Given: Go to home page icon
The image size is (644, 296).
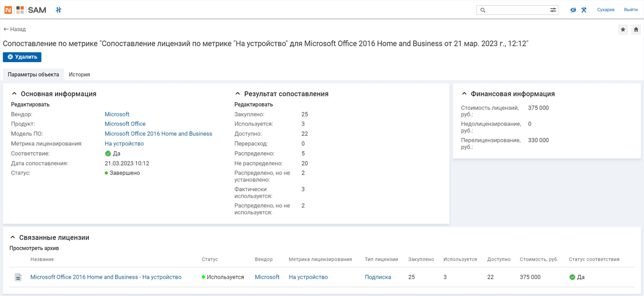Looking at the screenshot, I should point(636,30).
